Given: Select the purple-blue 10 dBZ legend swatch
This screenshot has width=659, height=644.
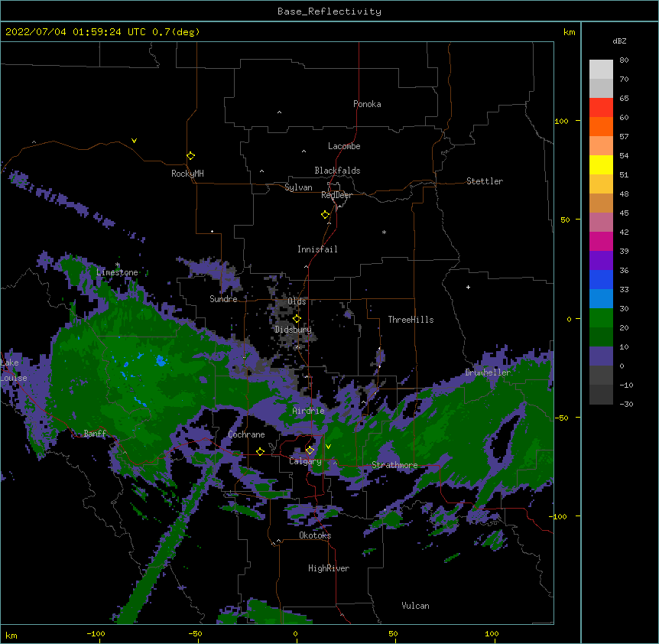Looking at the screenshot, I should pyautogui.click(x=601, y=356).
